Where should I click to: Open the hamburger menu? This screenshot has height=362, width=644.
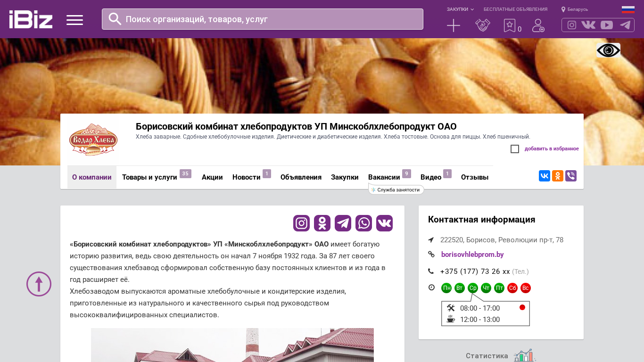(x=74, y=20)
